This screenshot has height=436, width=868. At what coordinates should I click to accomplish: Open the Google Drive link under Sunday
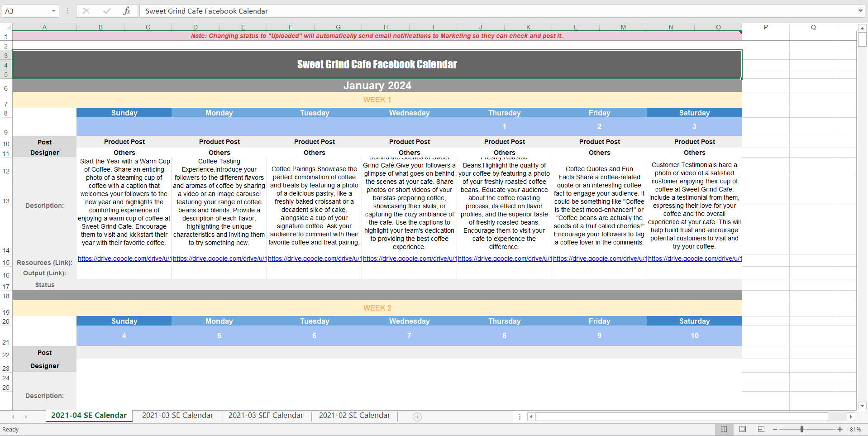(124, 259)
